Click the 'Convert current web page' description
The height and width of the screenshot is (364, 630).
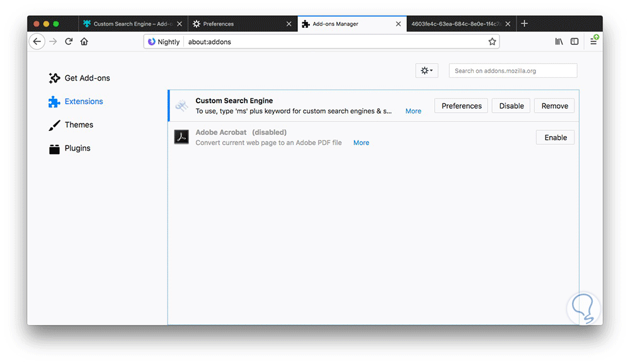coord(268,142)
